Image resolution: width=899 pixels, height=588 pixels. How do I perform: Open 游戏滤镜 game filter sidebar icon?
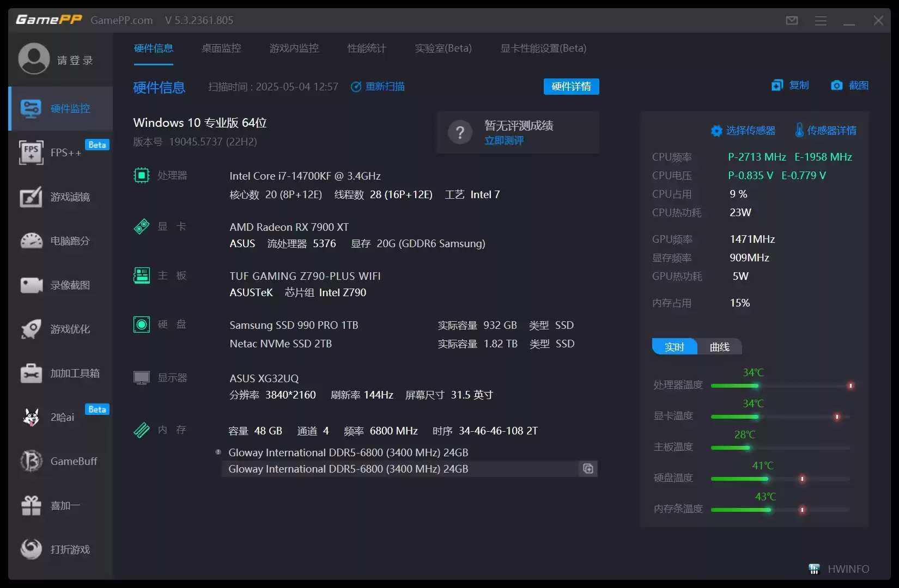pos(31,197)
